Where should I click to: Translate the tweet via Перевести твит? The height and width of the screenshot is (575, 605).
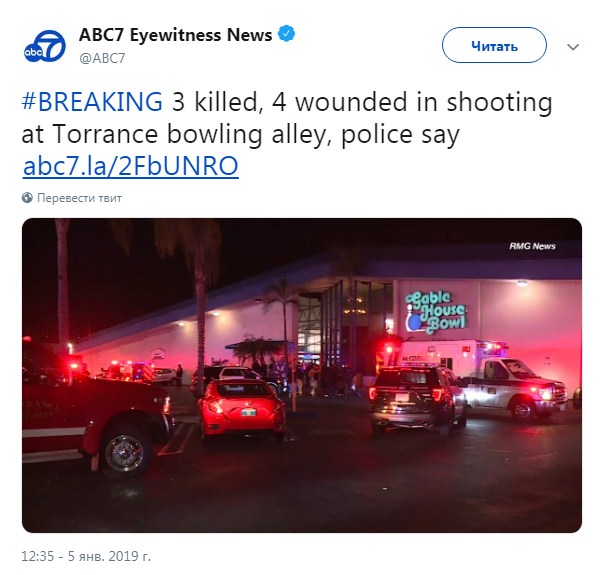(79, 198)
